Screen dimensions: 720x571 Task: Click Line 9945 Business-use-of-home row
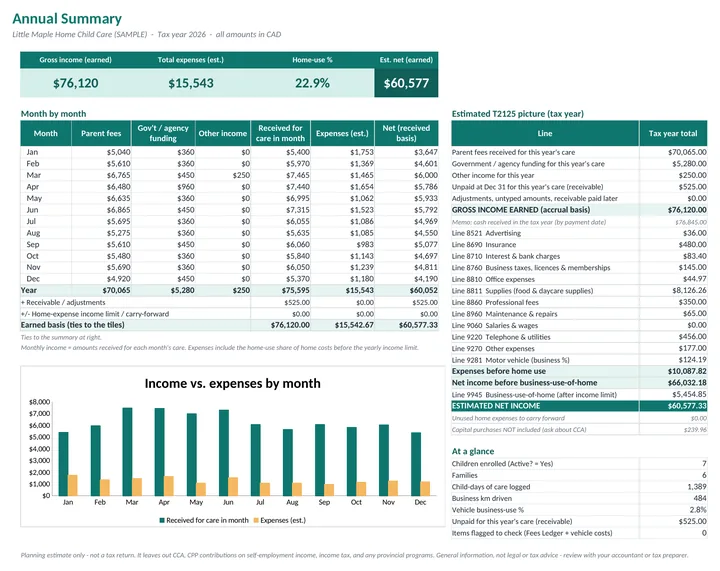point(579,395)
